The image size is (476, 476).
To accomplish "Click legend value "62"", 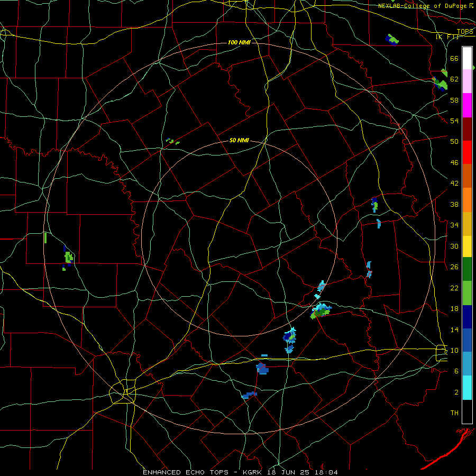I will [x=454, y=79].
